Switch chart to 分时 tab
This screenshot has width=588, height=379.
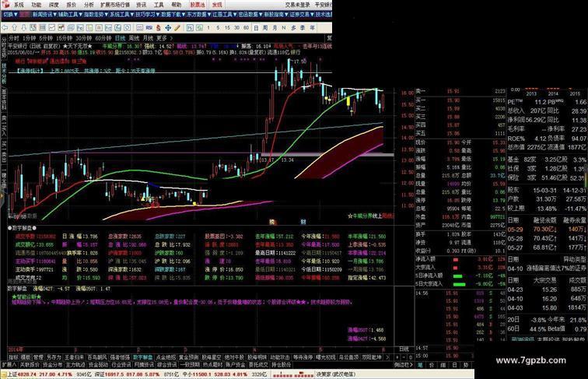click(x=14, y=38)
